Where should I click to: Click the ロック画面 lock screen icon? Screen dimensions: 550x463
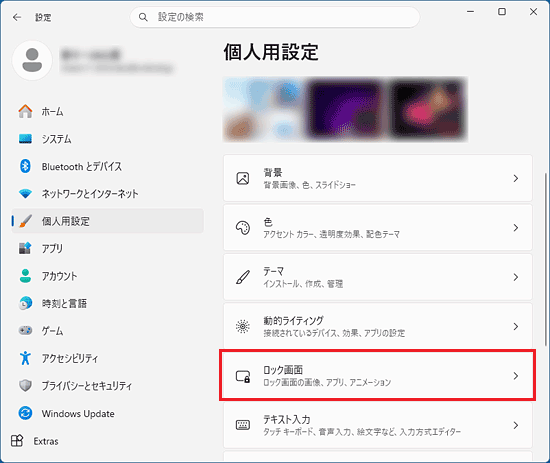point(243,376)
